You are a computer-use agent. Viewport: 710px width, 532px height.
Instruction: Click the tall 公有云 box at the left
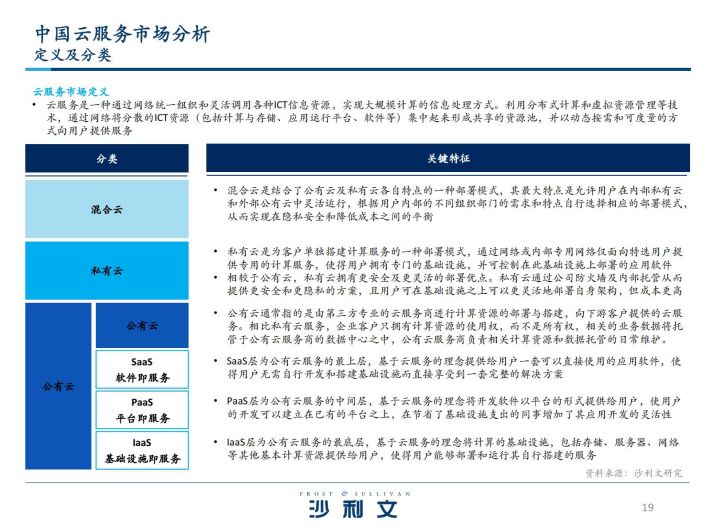[58, 386]
